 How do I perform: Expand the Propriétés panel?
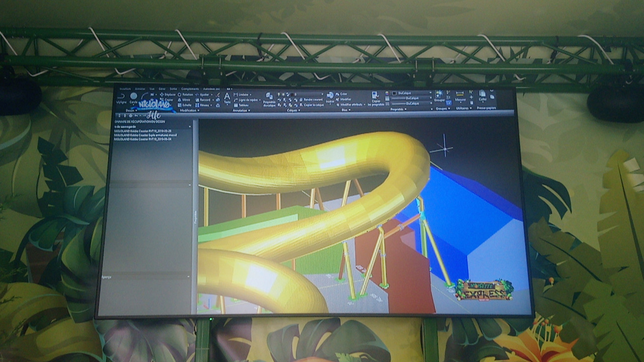click(398, 109)
